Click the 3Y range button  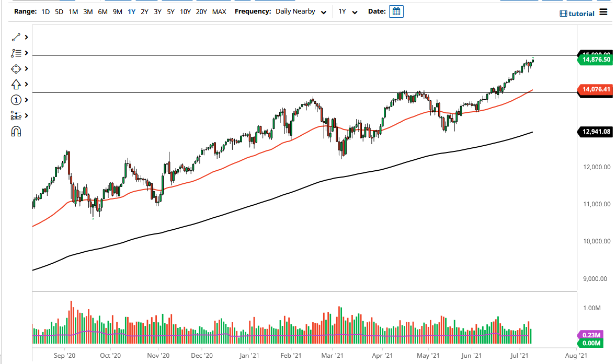[x=157, y=11]
